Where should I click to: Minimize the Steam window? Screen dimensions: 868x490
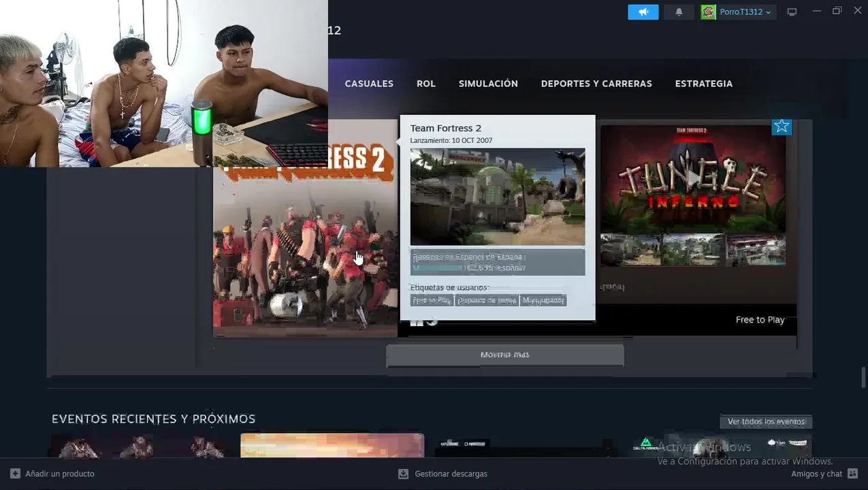(816, 11)
